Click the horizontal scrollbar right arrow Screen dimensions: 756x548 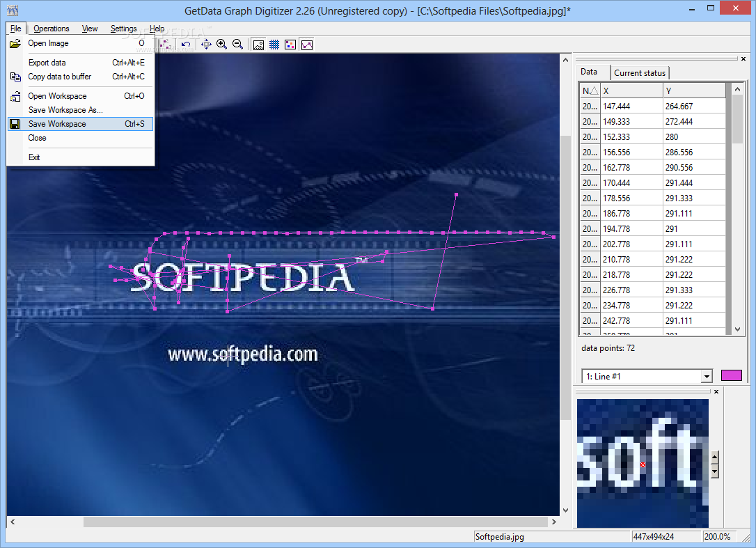coord(554,522)
